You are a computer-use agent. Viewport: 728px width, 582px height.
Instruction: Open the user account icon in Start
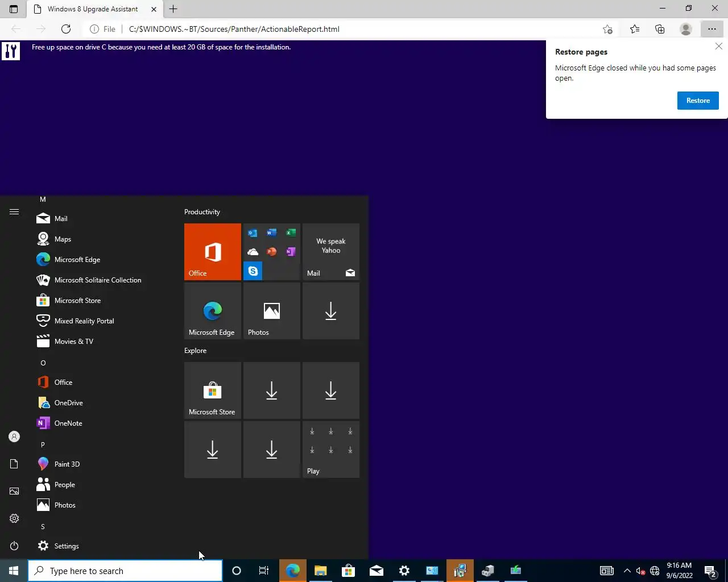(x=14, y=436)
